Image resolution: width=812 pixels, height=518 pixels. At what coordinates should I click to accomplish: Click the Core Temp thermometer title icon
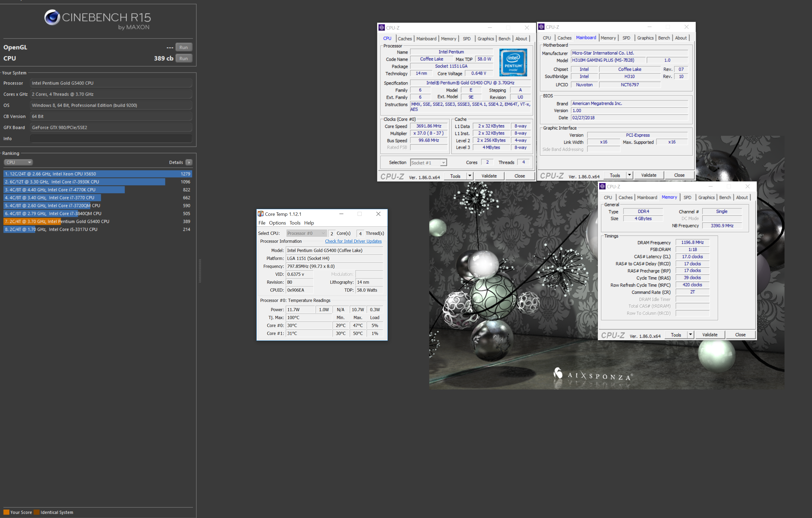click(x=260, y=214)
